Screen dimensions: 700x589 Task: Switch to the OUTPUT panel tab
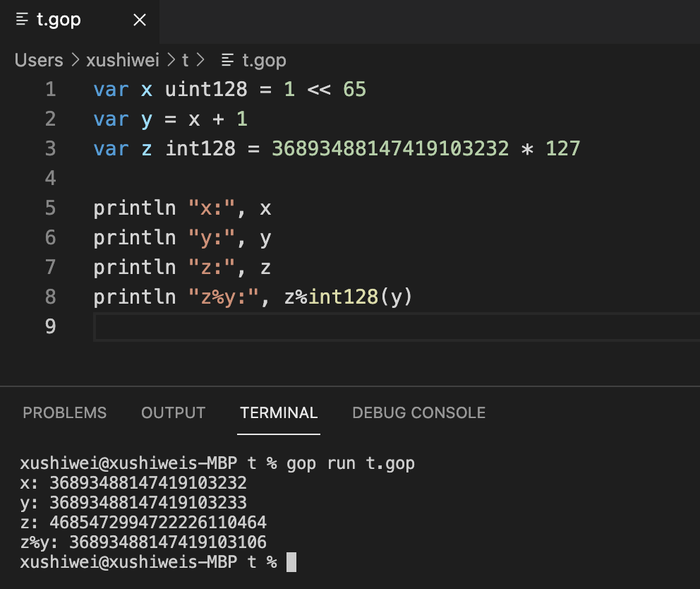(x=173, y=412)
